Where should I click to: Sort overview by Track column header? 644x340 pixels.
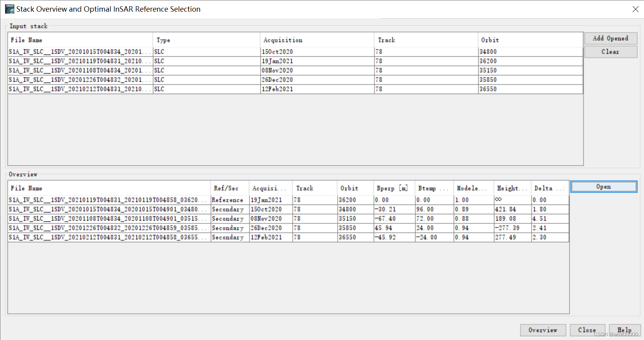[315, 188]
